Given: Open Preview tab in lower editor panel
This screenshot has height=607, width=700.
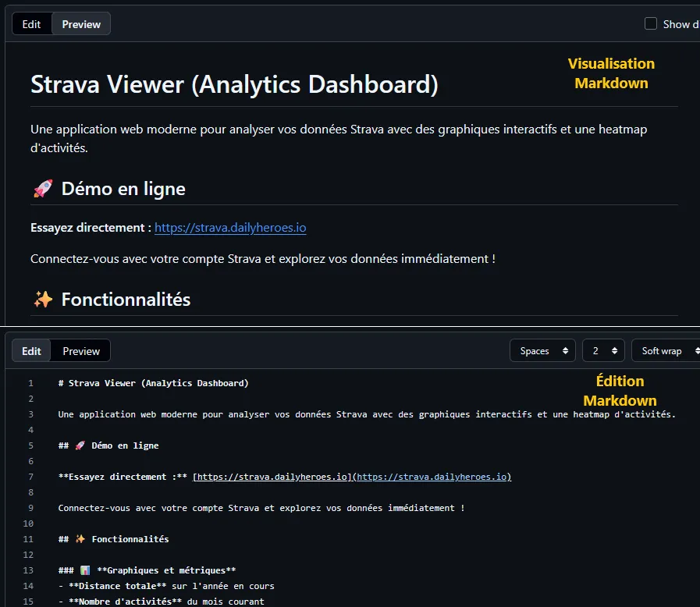Looking at the screenshot, I should pos(81,351).
